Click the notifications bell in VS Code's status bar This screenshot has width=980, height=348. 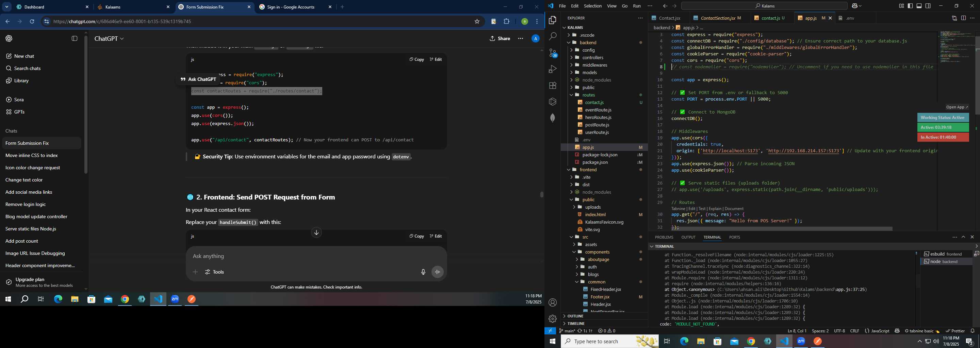[973, 331]
